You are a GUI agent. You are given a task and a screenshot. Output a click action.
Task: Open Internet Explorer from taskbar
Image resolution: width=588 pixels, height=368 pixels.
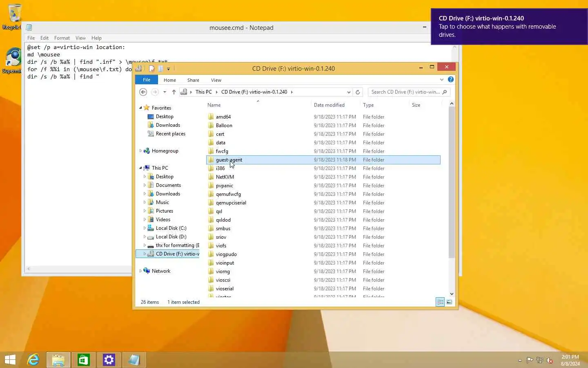coord(33,360)
